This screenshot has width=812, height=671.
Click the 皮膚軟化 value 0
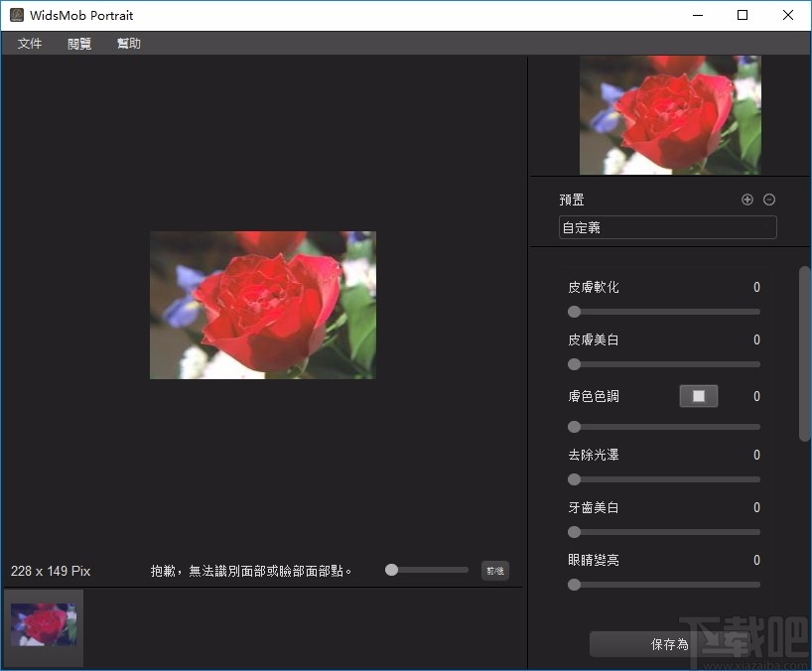(756, 287)
